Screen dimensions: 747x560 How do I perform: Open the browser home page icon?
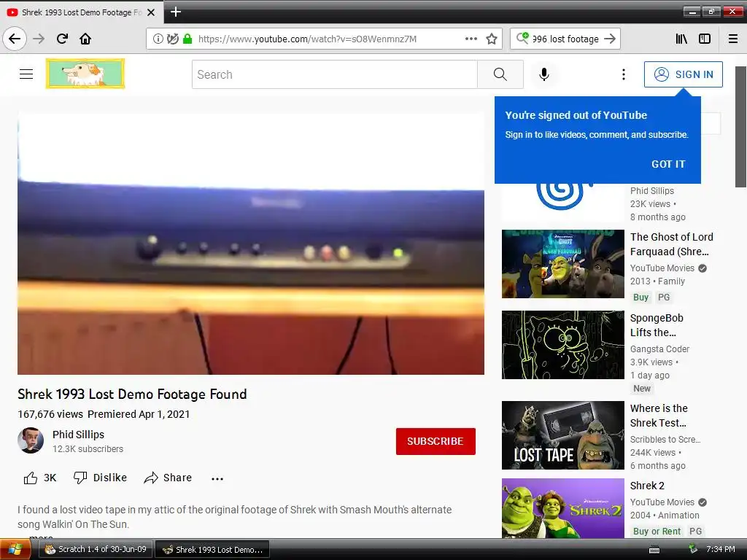pyautogui.click(x=85, y=39)
